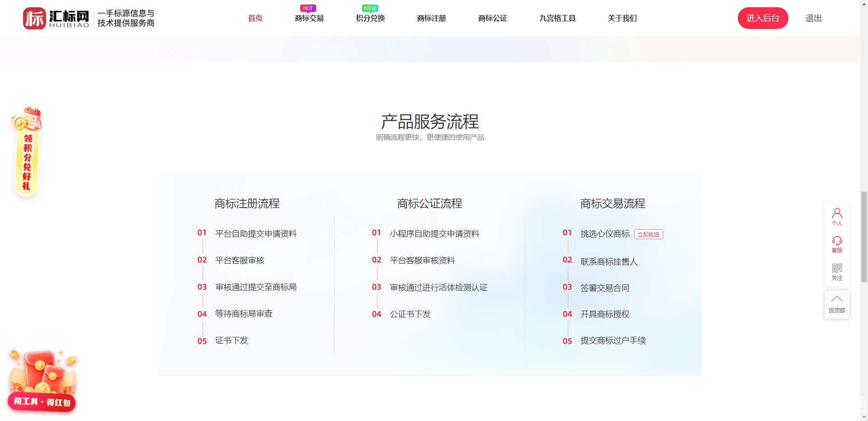Viewport: 868px width, 421px height.
Task: Click step text 平台客服审核
Action: [x=240, y=260]
